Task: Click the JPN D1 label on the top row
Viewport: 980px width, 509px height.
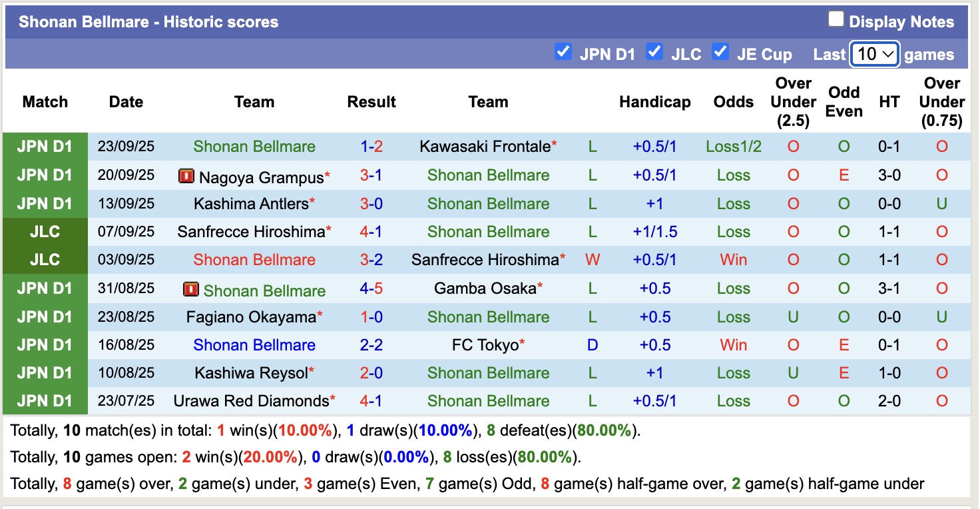Action: 45,147
